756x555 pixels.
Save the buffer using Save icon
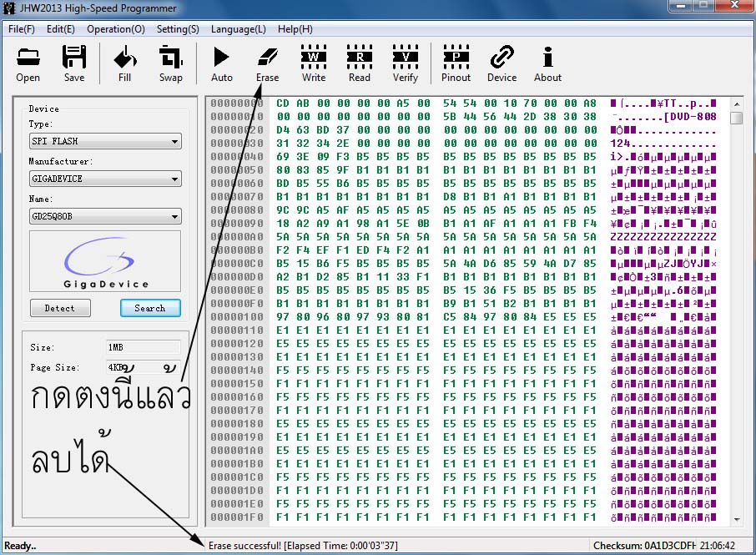(x=74, y=63)
